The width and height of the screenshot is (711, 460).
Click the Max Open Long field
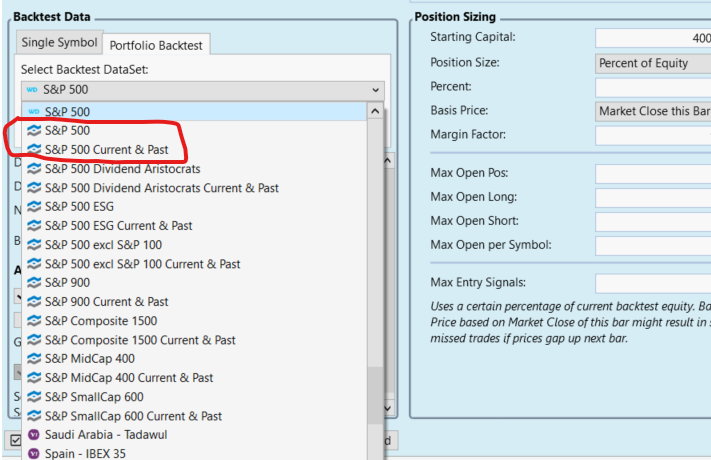653,198
